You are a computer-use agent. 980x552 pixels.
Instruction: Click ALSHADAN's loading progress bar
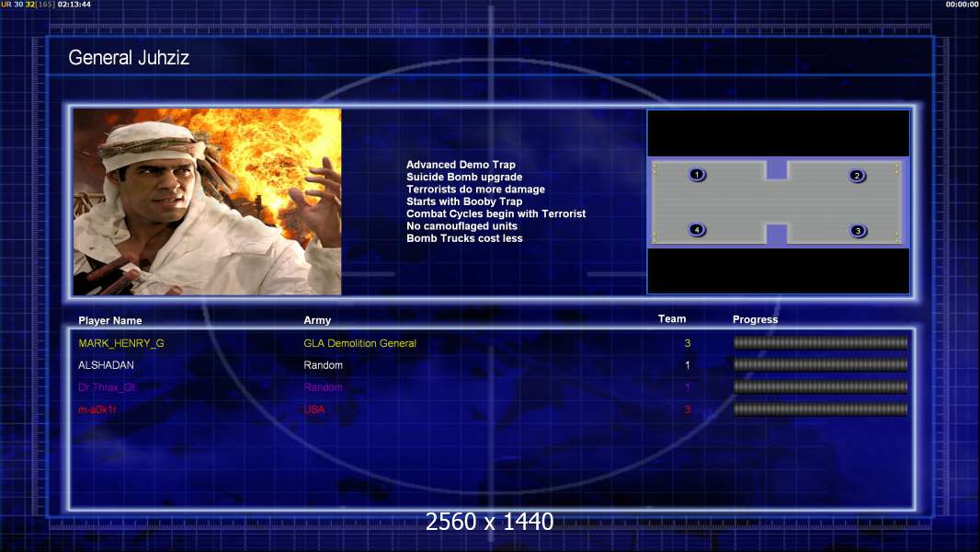[x=820, y=365]
